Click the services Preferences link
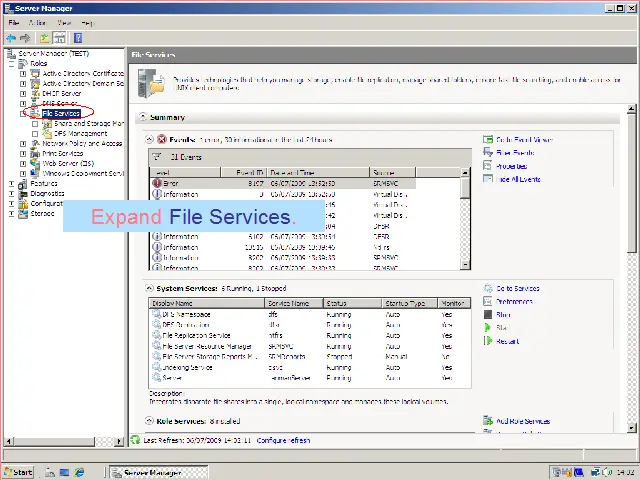The height and width of the screenshot is (480, 640). pos(514,302)
